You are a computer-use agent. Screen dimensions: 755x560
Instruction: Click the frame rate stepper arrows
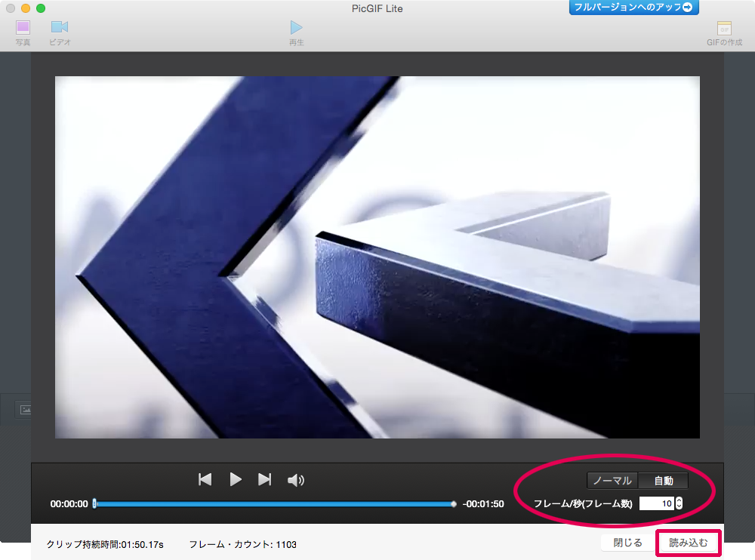click(x=679, y=503)
